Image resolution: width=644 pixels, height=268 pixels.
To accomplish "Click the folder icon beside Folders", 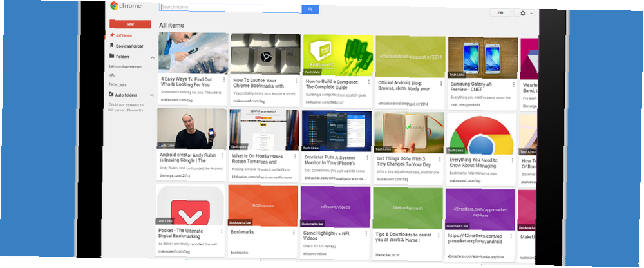I will [111, 56].
